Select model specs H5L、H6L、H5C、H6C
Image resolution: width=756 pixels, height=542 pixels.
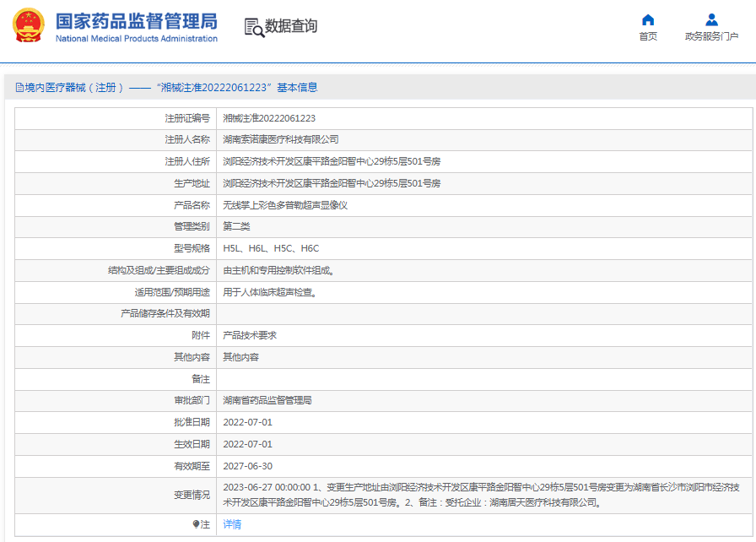[x=271, y=248]
